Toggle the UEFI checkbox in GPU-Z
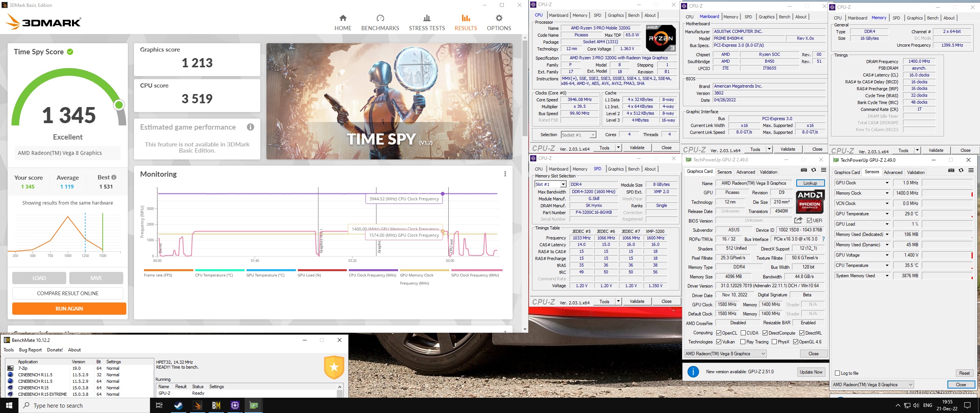This screenshot has height=413, width=980. pos(809,221)
